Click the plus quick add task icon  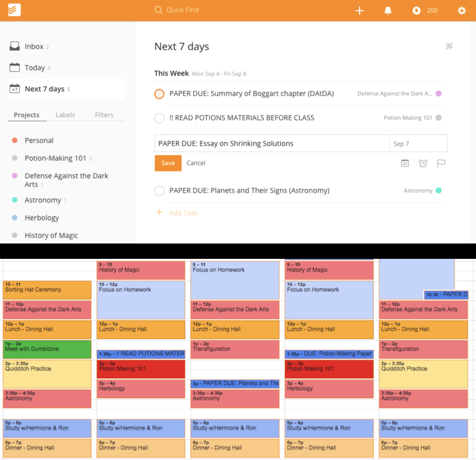(x=360, y=11)
